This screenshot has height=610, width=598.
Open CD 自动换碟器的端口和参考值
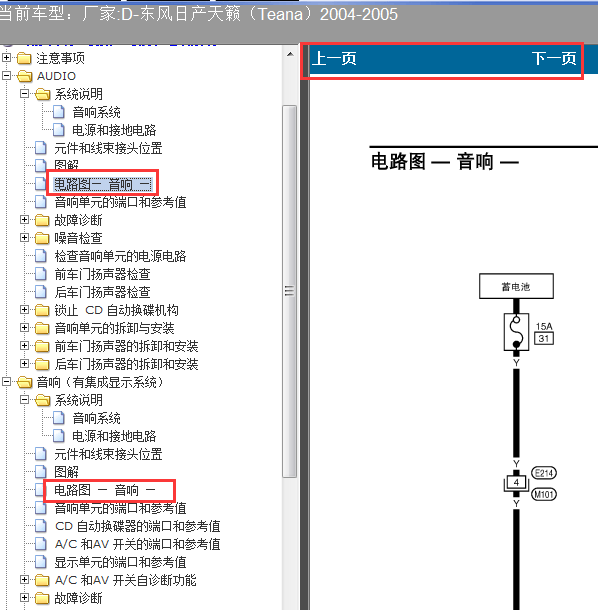[x=137, y=526]
